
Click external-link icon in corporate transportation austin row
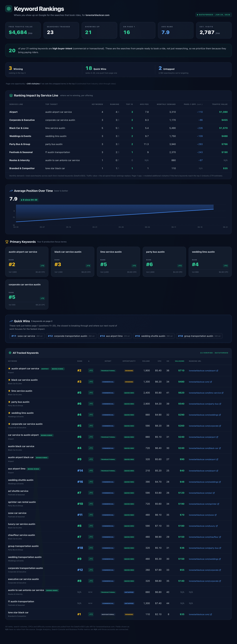[x=220, y=570]
